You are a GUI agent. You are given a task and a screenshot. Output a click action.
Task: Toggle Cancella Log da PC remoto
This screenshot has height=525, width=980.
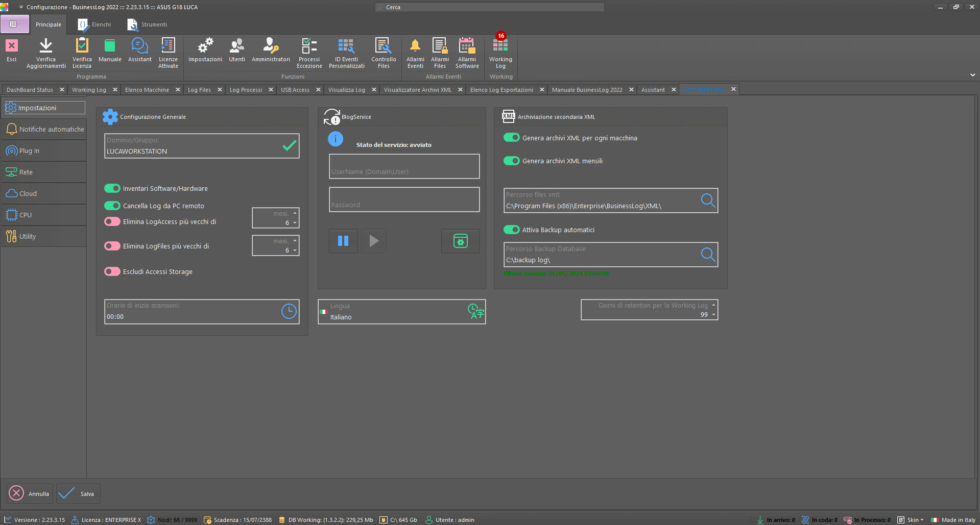pos(112,206)
